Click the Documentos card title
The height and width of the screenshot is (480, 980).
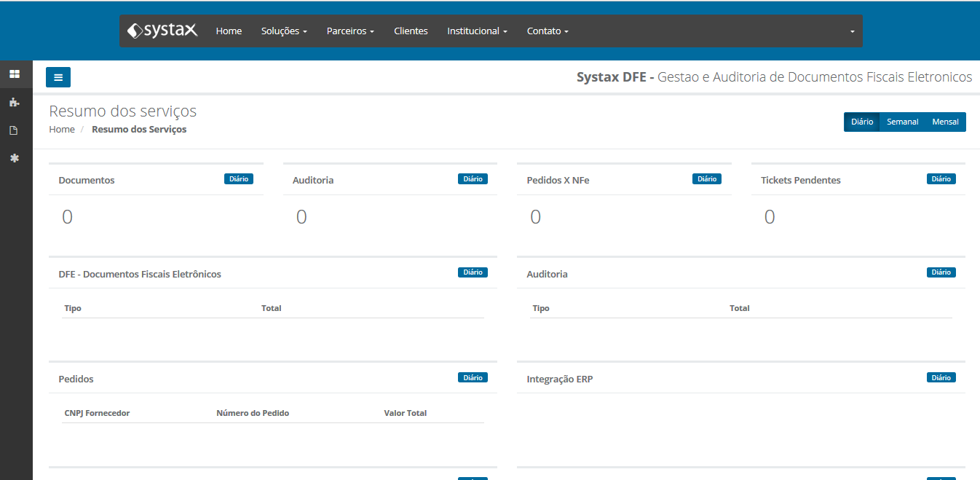pyautogui.click(x=87, y=181)
